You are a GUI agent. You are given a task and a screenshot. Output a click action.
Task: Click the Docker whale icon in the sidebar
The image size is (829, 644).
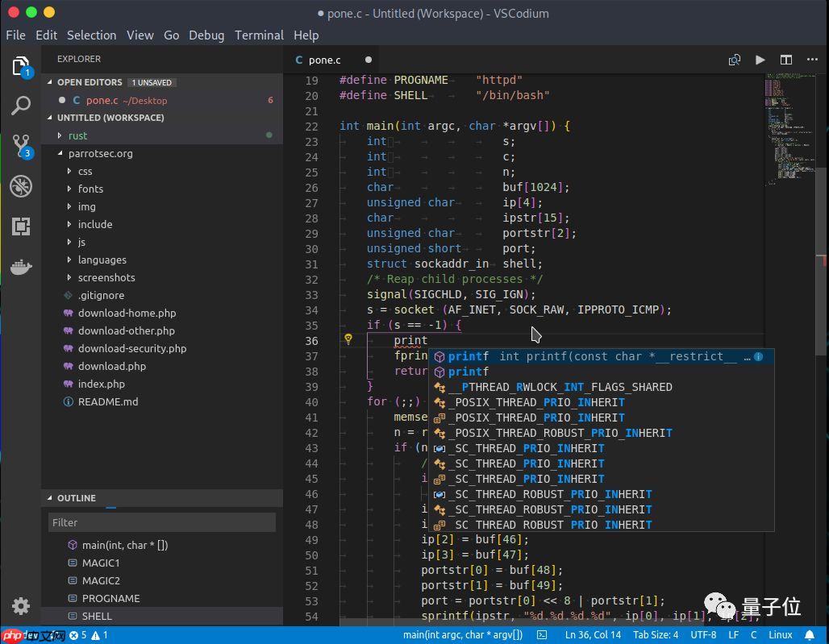(21, 267)
